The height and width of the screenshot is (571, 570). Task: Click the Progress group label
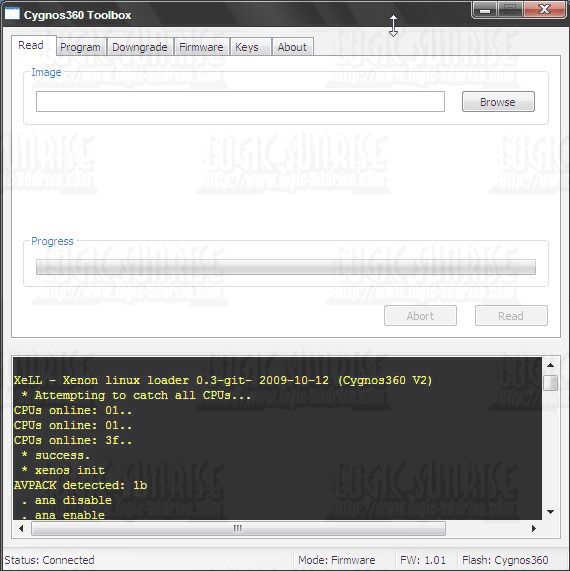pos(52,241)
